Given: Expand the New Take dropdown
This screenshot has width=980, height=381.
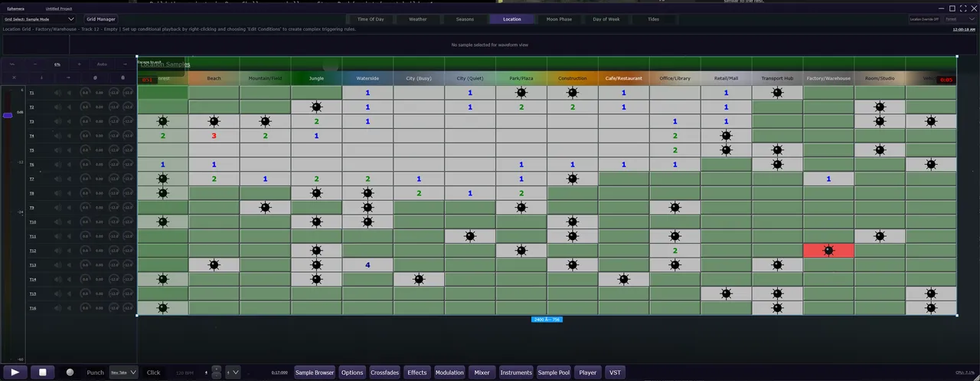Looking at the screenshot, I should (123, 373).
